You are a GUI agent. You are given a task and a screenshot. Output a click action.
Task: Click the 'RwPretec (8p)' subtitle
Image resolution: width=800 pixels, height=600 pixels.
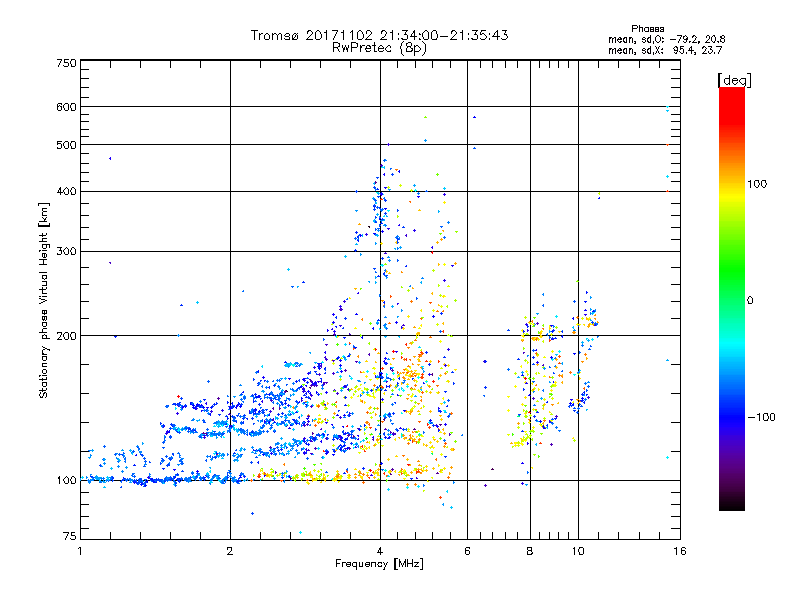click(x=379, y=48)
